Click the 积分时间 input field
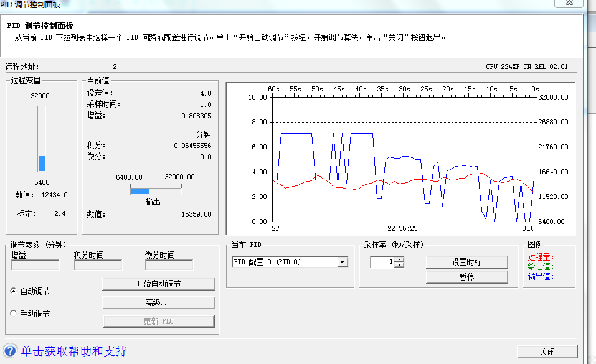Screen dimensions: 596x364 tap(98, 265)
